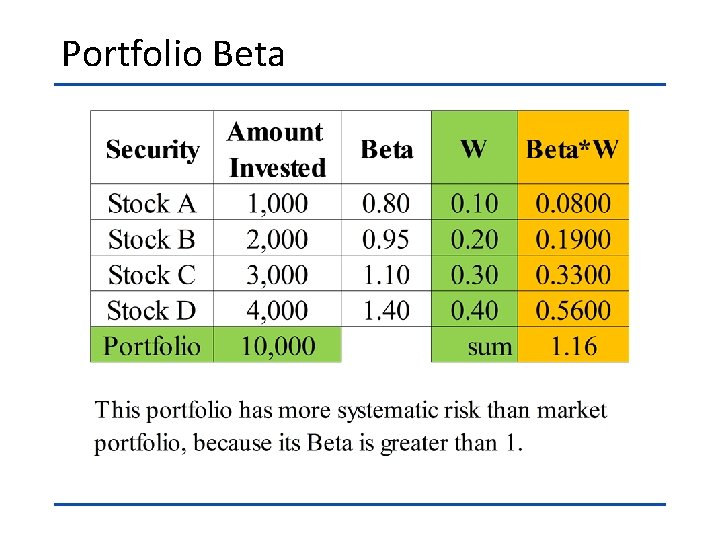720x540 pixels.
Task: Click the Portfolio Beta slide title
Action: [173, 54]
